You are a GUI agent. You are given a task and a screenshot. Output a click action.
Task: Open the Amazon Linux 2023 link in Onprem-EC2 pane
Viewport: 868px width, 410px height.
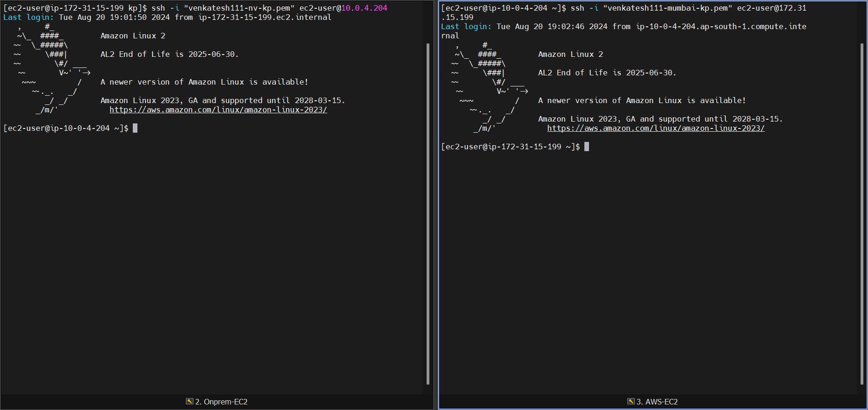click(218, 110)
